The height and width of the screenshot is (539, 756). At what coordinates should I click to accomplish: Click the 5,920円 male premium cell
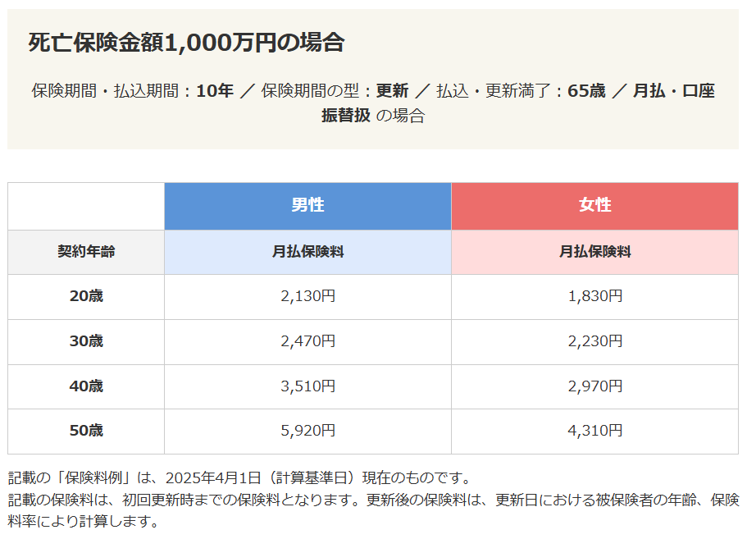307,431
